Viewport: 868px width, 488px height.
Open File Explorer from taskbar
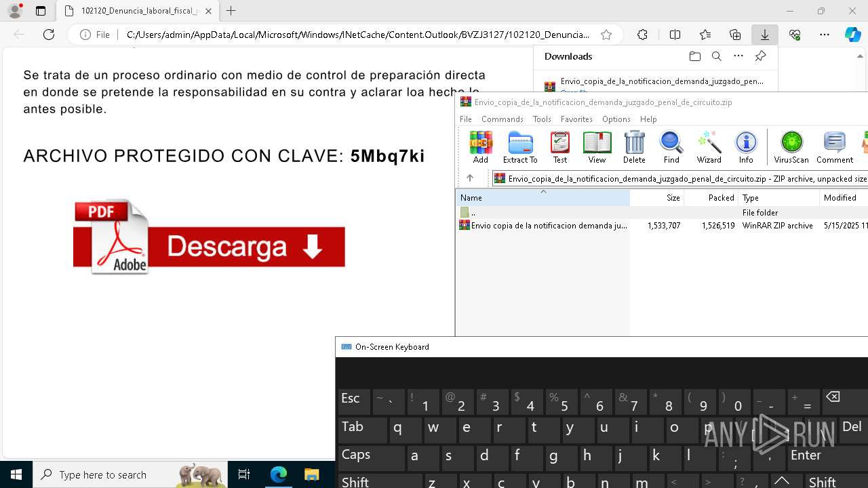[x=311, y=474]
